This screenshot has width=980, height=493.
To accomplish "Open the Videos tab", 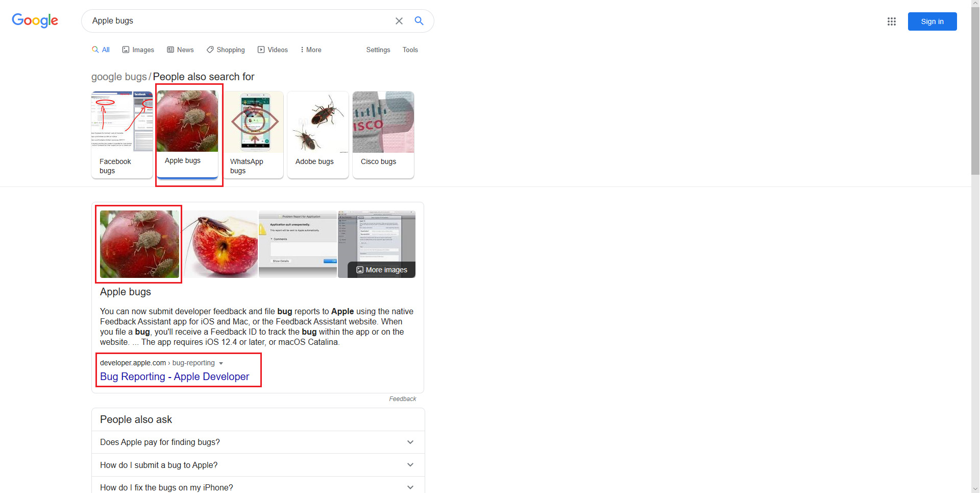I will point(273,50).
